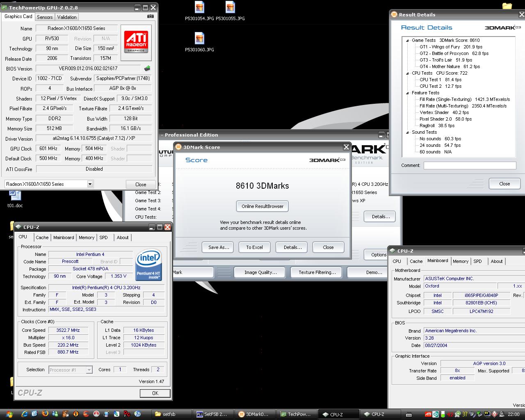
Task: Launch Firefox from quick launch bar
Action: 45,414
